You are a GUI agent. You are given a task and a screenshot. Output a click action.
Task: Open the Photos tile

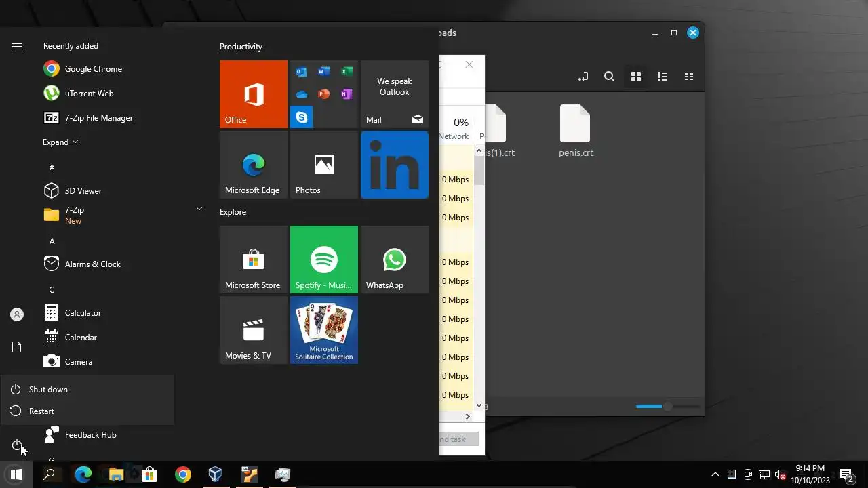324,165
